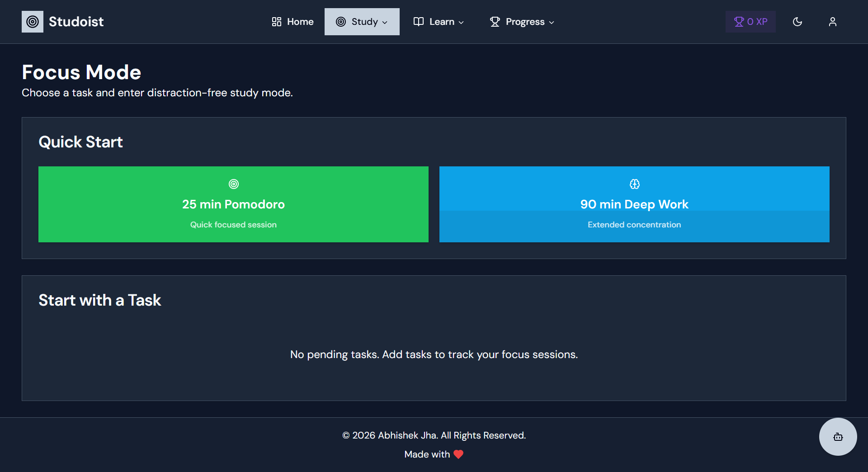Click the trophy icon beside Progress
The height and width of the screenshot is (472, 868).
(x=495, y=21)
